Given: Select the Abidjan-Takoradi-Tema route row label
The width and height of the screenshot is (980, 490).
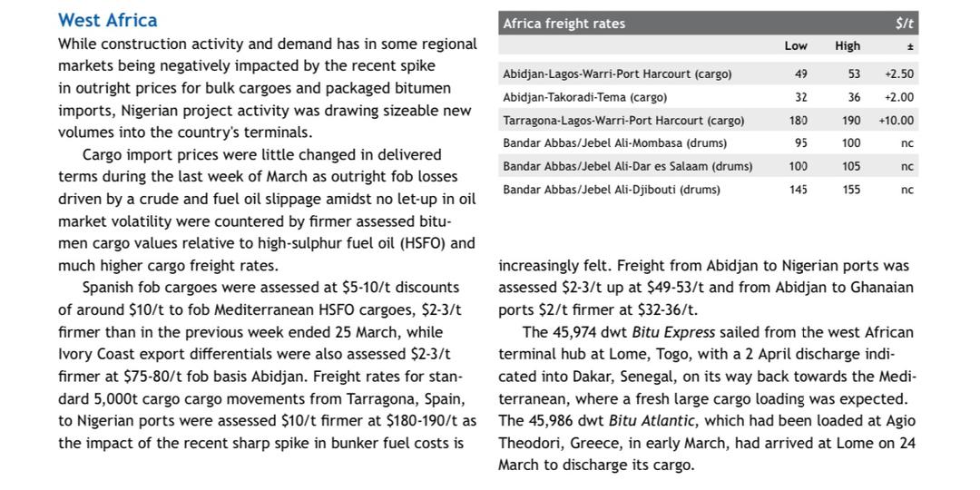Looking at the screenshot, I should pyautogui.click(x=584, y=97).
